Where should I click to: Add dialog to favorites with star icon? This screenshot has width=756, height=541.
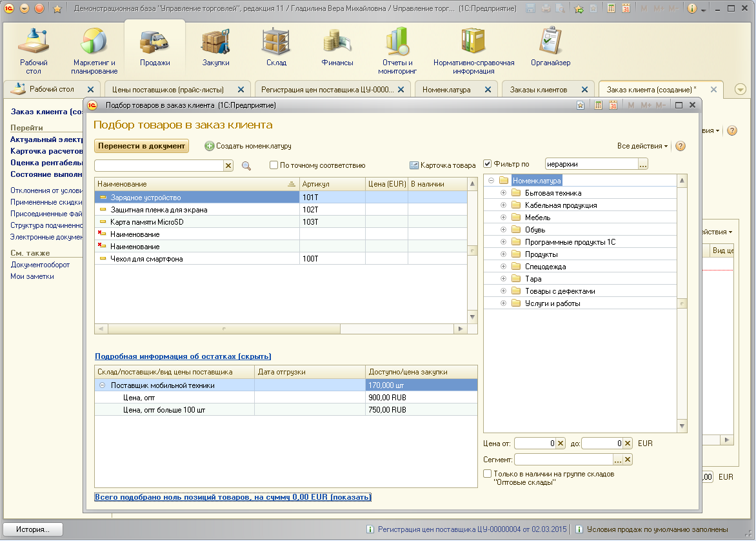click(581, 105)
